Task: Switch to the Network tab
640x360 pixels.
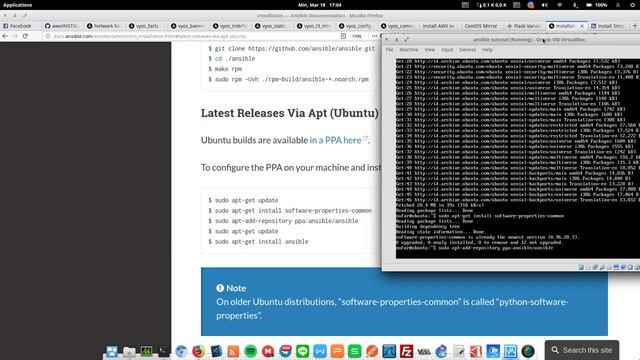Action: click(104, 26)
